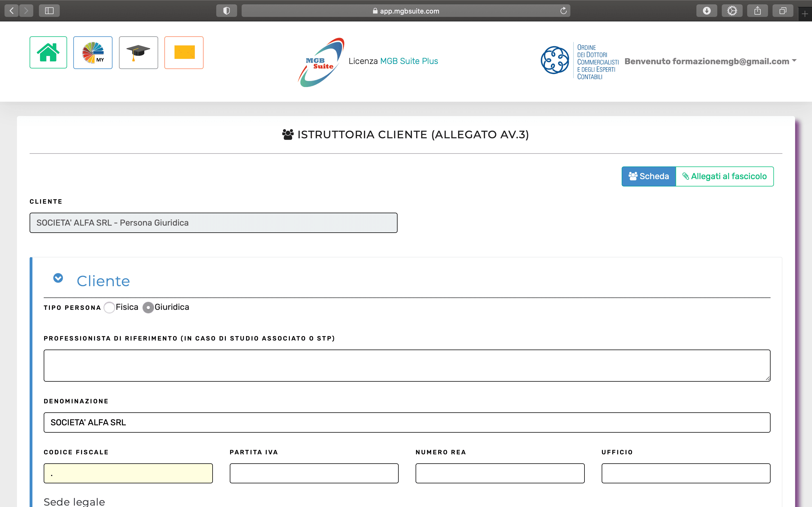Switch to Allegati al fascicolo tab
Viewport: 812px width, 507px height.
click(x=725, y=176)
